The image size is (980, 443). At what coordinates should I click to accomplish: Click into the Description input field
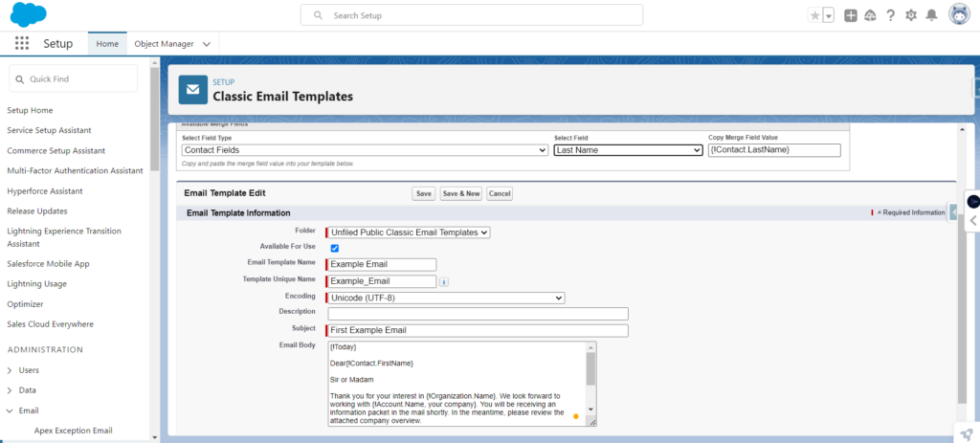(x=478, y=314)
